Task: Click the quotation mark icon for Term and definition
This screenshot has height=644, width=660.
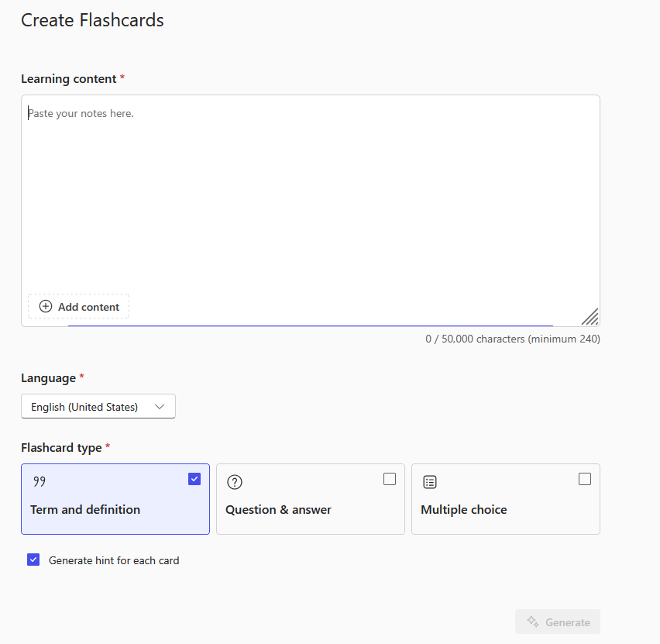Action: (40, 482)
